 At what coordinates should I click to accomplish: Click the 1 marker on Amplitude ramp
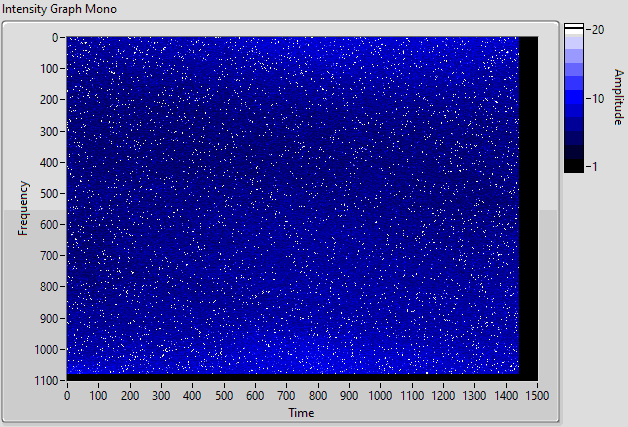coord(594,166)
